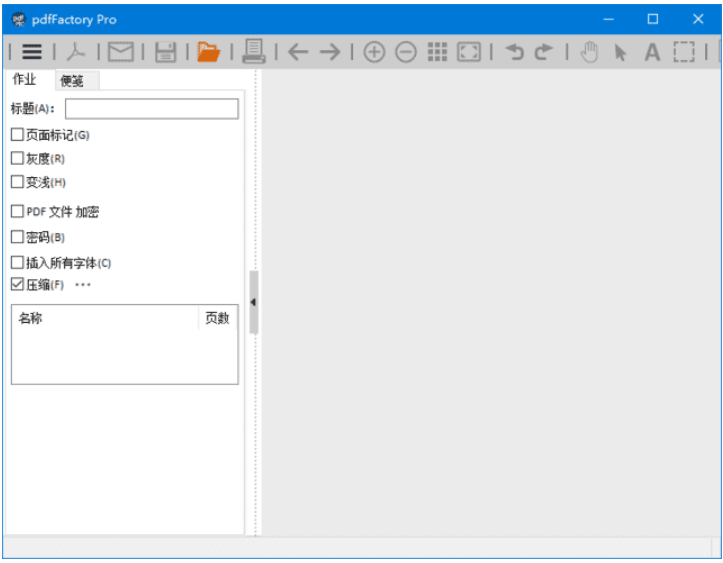Toggle the 变浅(H) checkbox
Screen dimensions: 723x563
17,182
